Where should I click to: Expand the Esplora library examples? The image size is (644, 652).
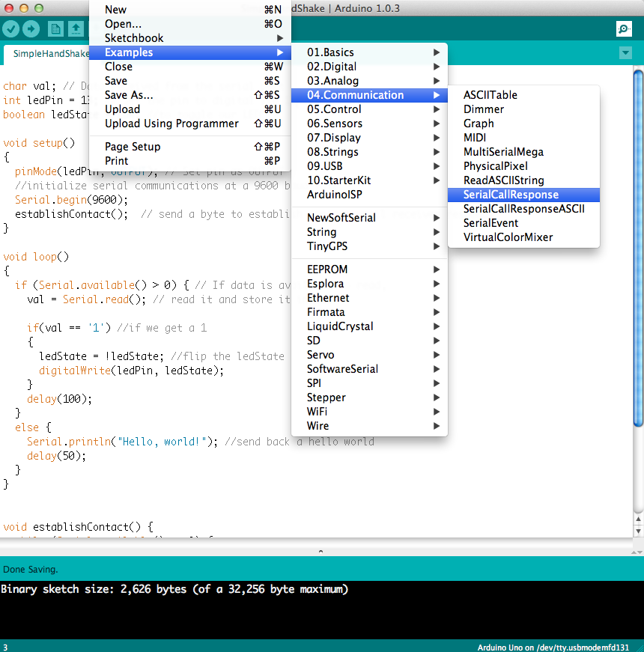(369, 284)
